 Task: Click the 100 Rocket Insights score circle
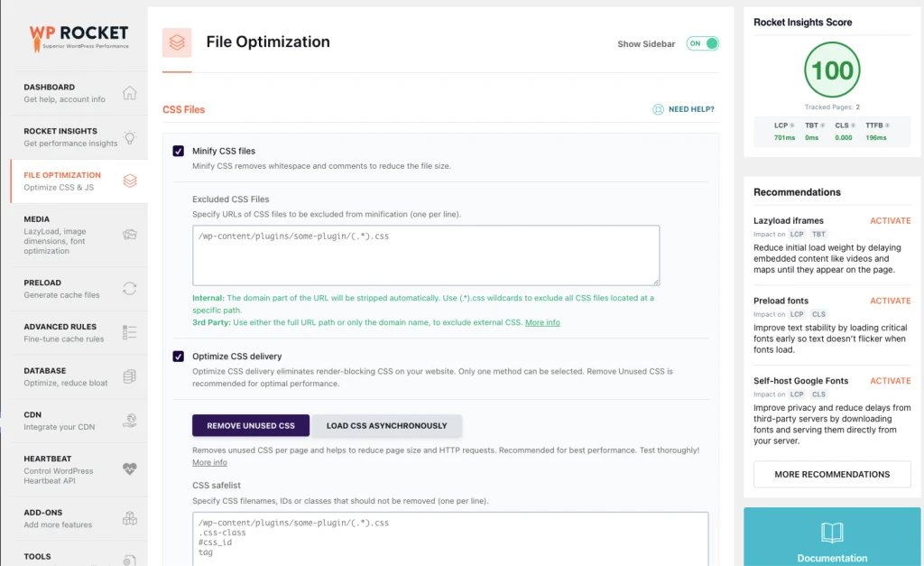[832, 70]
